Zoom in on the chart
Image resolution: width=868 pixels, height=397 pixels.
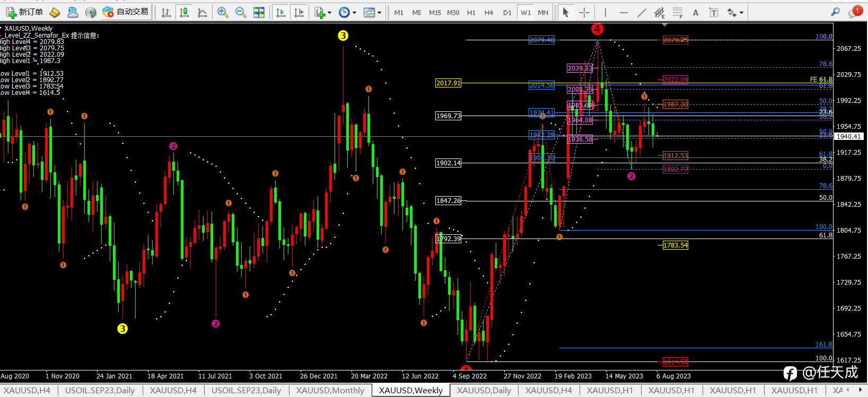point(223,12)
